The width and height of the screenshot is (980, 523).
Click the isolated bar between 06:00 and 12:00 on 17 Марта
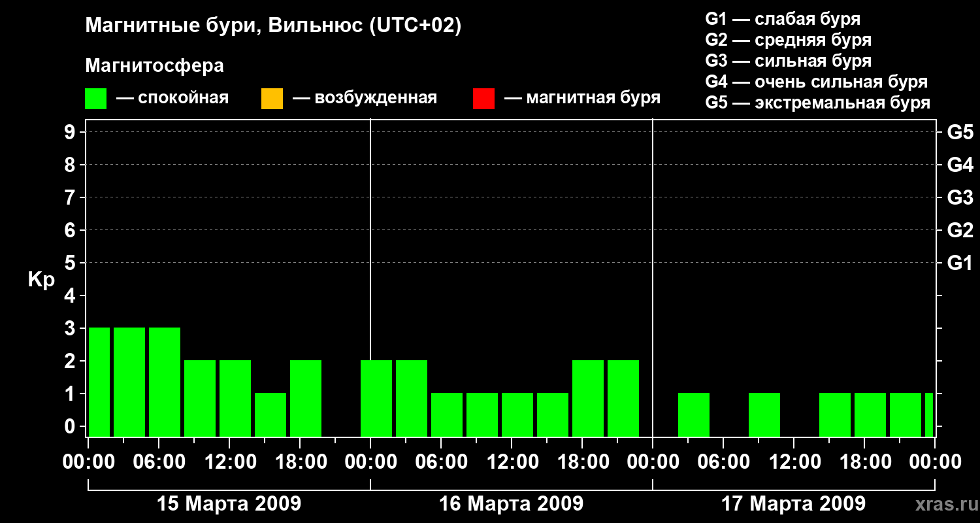tap(764, 414)
